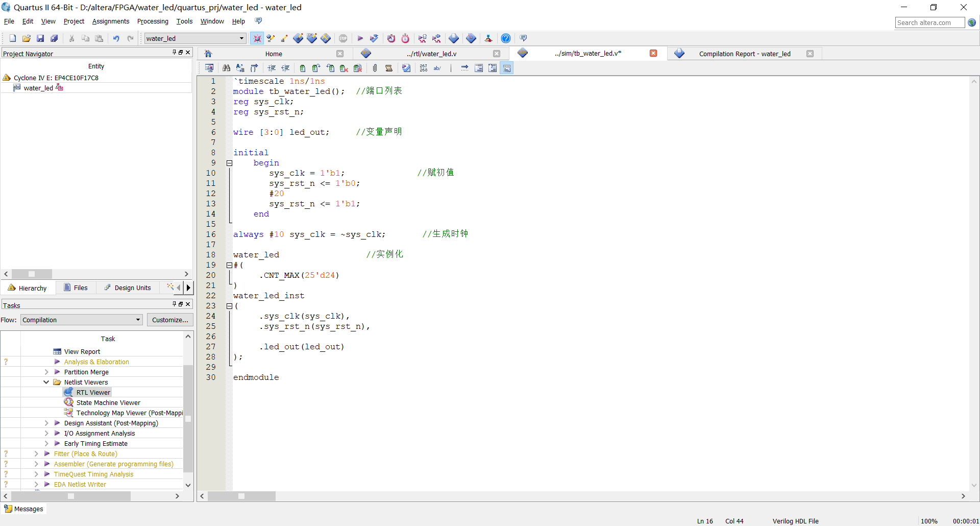Open the Processing menu

(153, 21)
